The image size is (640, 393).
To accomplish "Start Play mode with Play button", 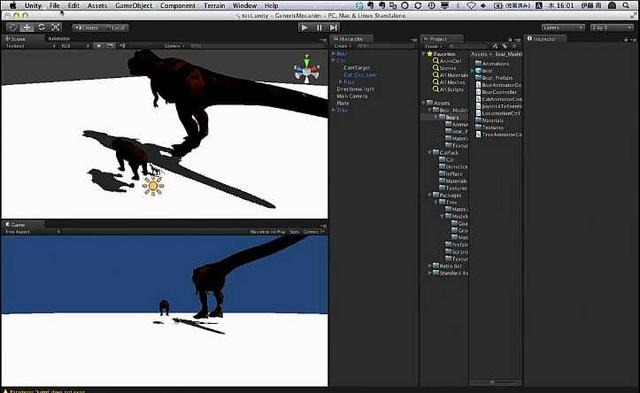I will pos(304,27).
